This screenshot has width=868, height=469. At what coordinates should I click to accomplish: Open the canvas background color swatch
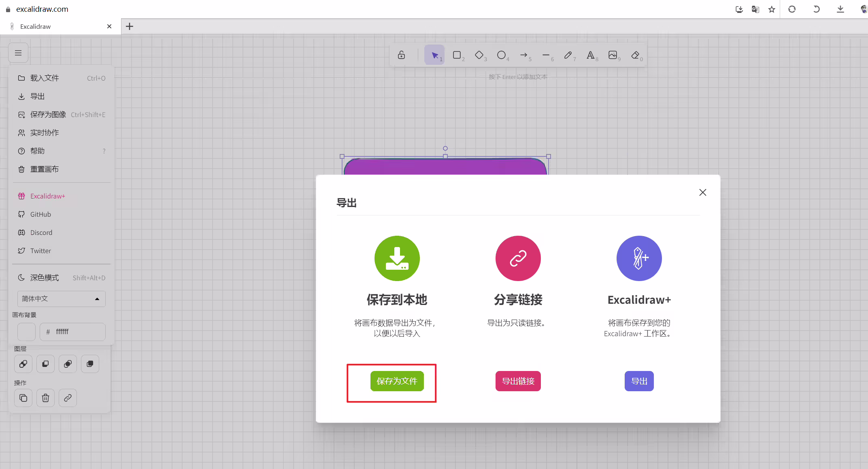[x=27, y=332]
